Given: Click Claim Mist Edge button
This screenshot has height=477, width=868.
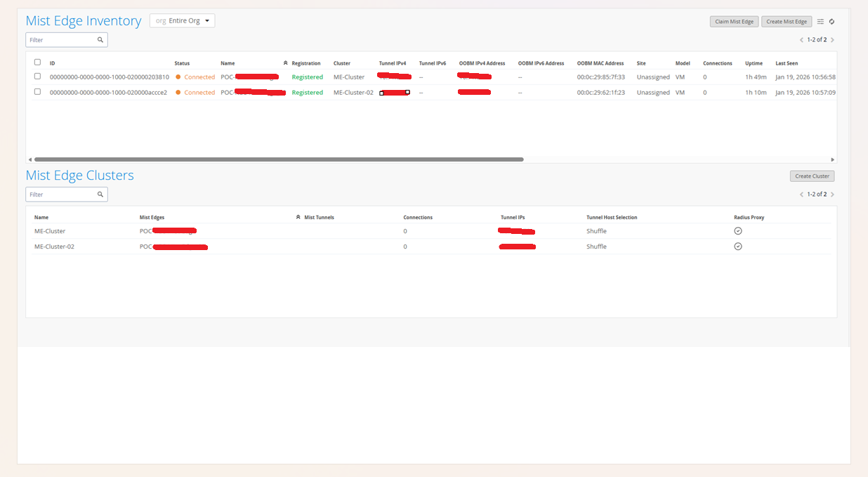Looking at the screenshot, I should click(734, 22).
